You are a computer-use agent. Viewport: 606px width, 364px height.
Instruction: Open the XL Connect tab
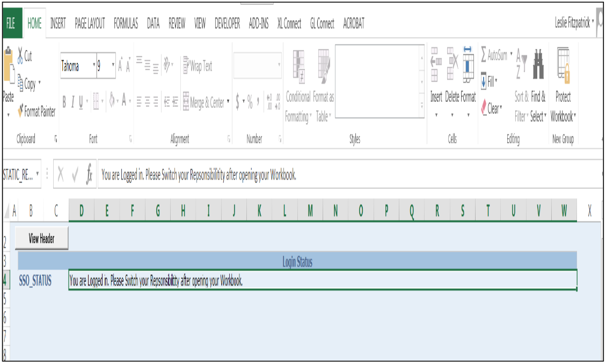[290, 24]
